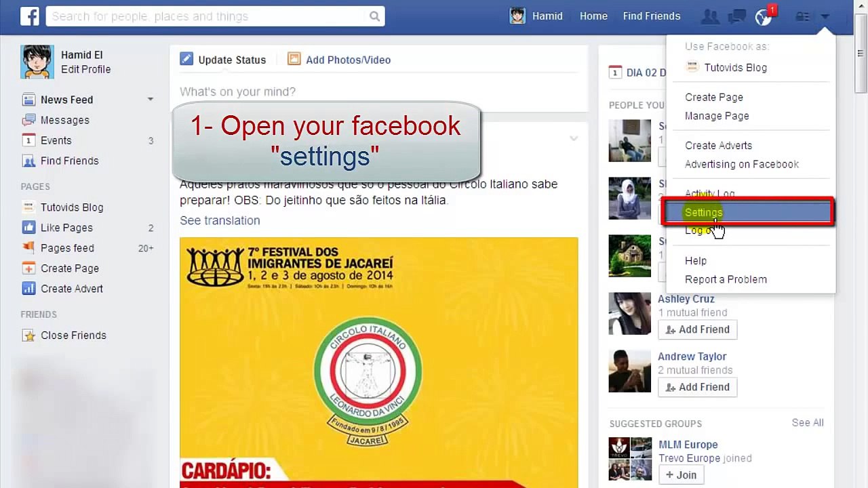Add Andrew Taylor as a friend
This screenshot has height=488, width=868.
697,387
